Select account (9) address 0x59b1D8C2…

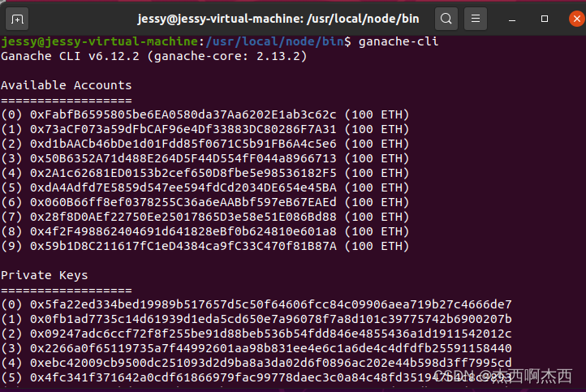pyautogui.click(x=183, y=246)
